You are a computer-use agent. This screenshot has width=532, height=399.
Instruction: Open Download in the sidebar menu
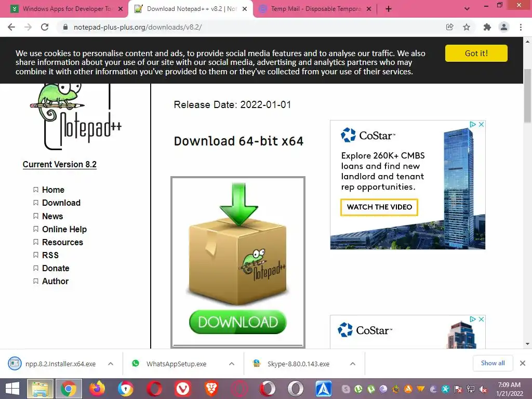61,203
